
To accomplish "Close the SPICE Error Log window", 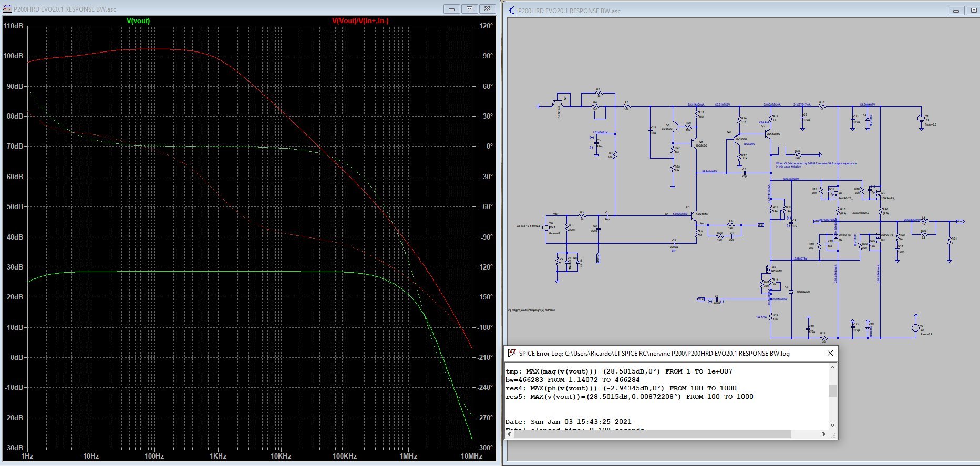I will pyautogui.click(x=830, y=353).
